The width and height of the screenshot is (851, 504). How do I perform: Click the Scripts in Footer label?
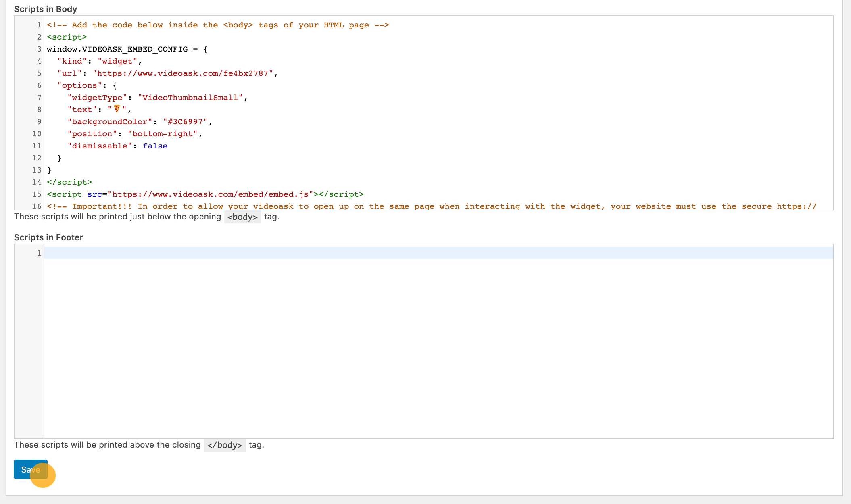48,237
